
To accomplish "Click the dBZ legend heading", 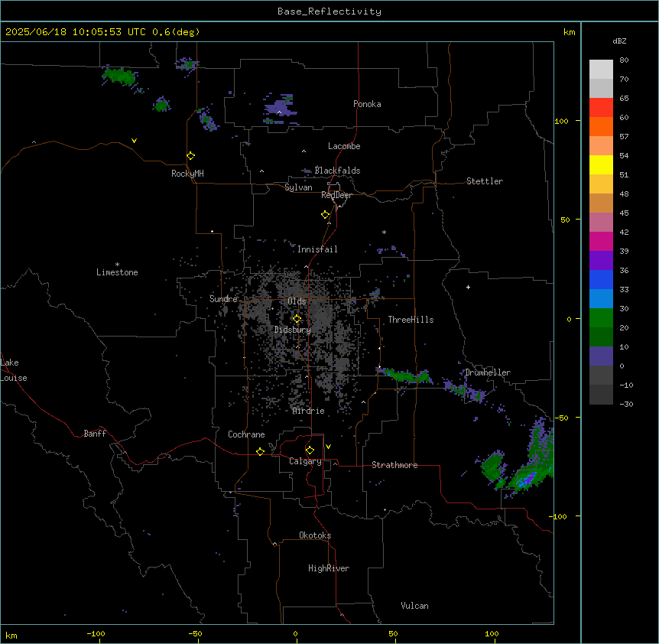I will tap(619, 41).
